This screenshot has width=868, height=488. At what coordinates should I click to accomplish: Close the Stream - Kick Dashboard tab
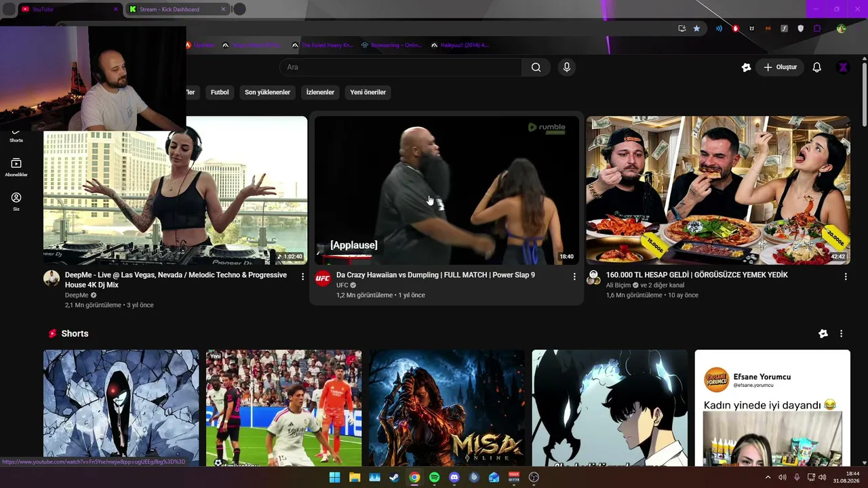pyautogui.click(x=223, y=9)
